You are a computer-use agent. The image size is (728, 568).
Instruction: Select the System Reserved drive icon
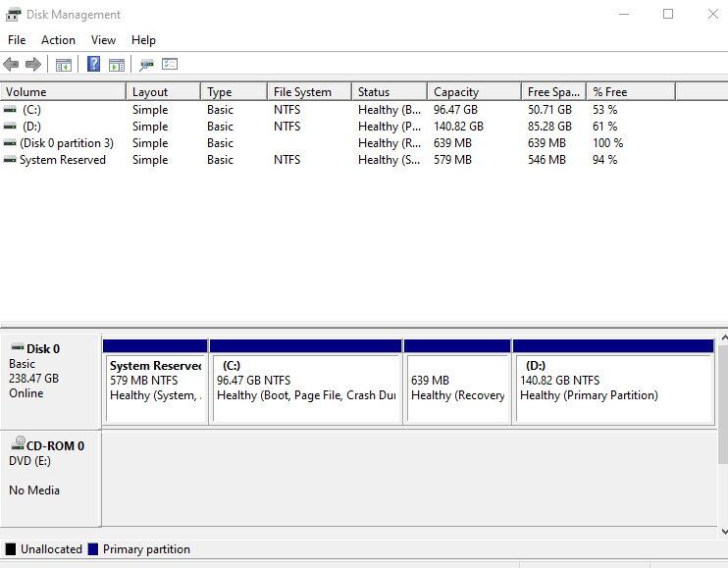click(10, 160)
